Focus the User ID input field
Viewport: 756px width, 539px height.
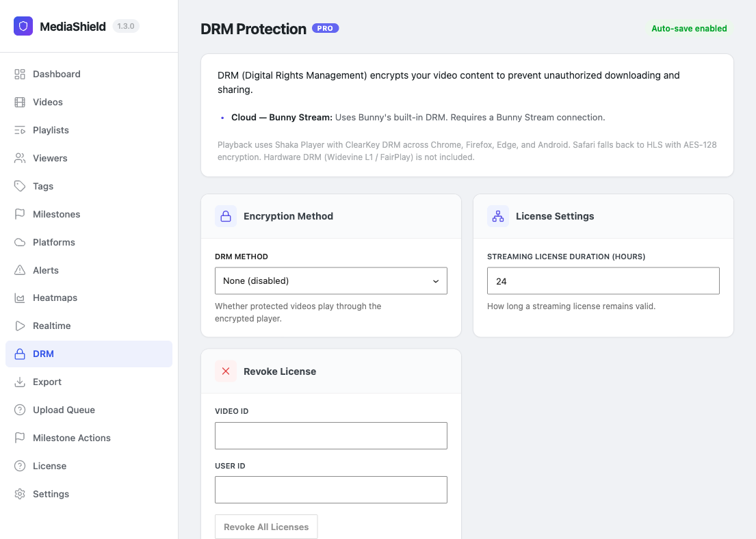pyautogui.click(x=330, y=490)
